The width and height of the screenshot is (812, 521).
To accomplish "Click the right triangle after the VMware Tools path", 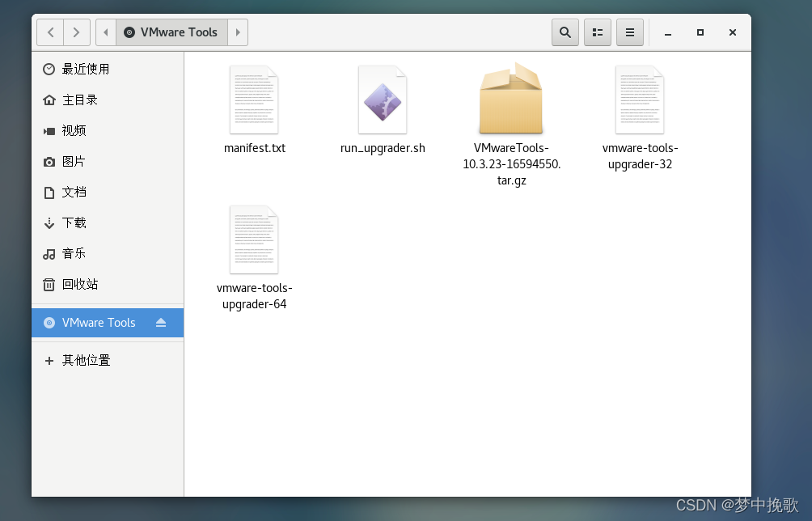I will (x=238, y=32).
